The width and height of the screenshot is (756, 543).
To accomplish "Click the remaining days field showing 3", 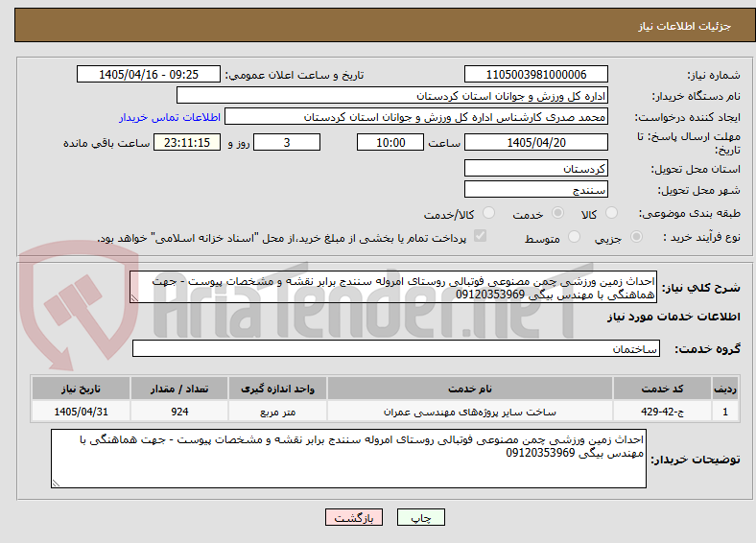I will [x=287, y=142].
